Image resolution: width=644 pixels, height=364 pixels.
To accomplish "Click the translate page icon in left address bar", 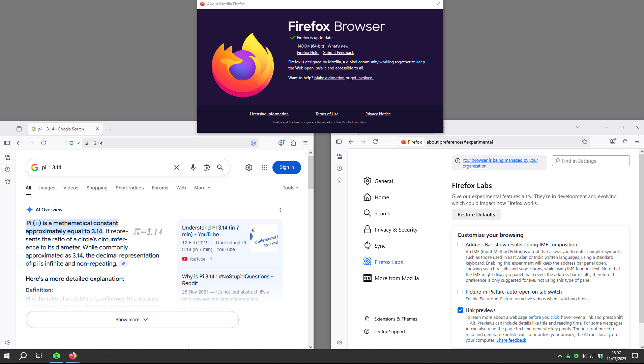I will [254, 143].
